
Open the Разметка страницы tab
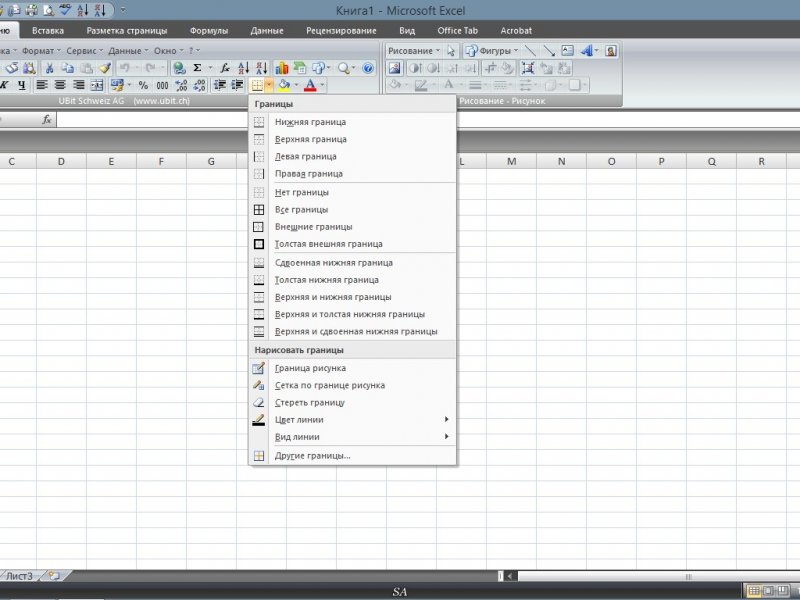[127, 31]
